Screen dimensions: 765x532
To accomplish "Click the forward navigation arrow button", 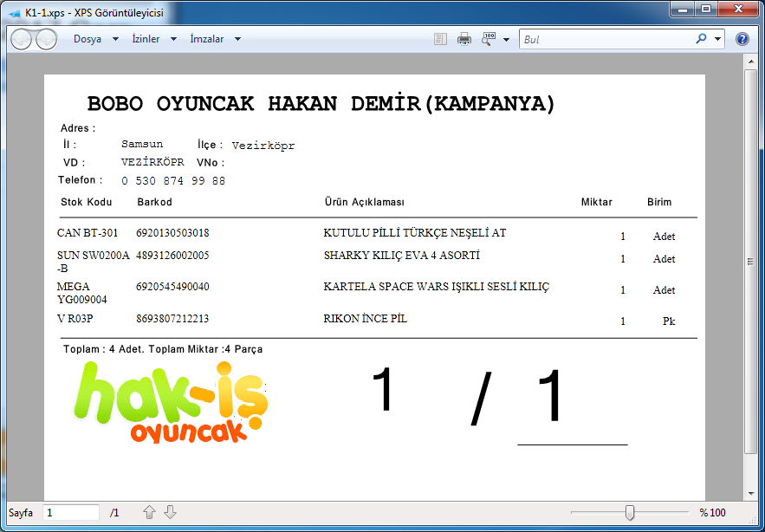I will [x=46, y=40].
